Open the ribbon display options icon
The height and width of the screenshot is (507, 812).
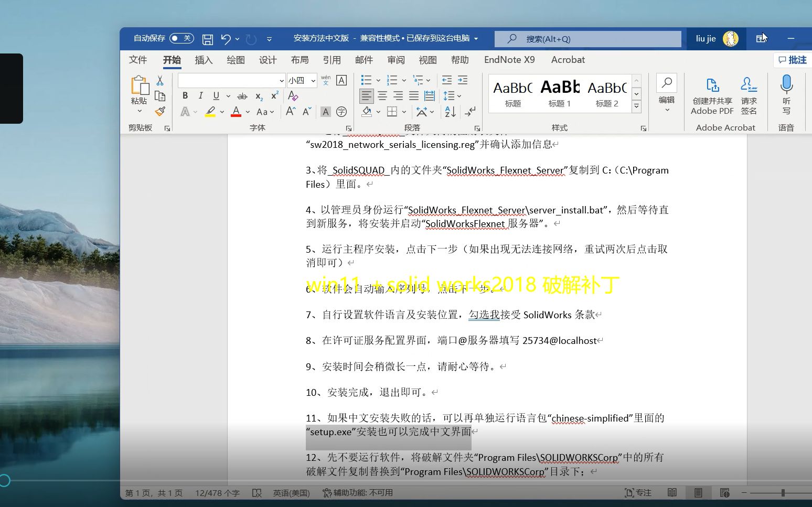point(761,39)
